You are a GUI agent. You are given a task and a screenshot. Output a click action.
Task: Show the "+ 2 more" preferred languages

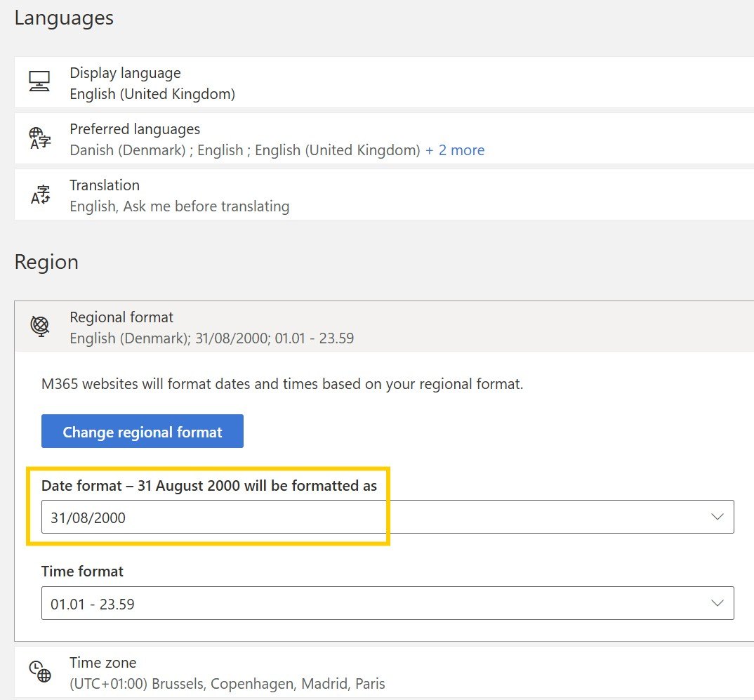pyautogui.click(x=455, y=150)
